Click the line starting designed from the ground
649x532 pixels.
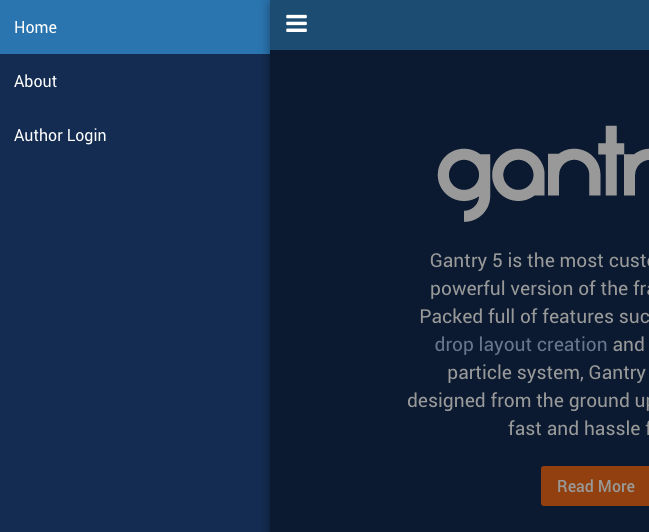(528, 400)
